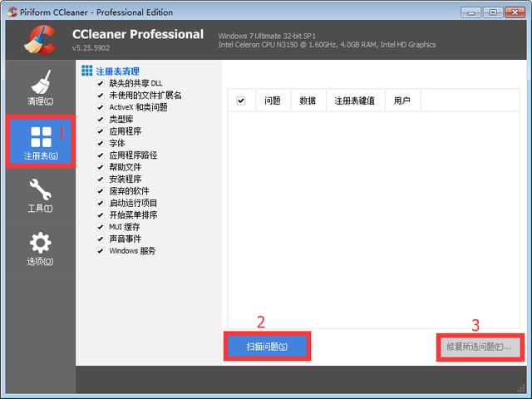
Task: Click the version text v5.25.5902
Action: point(91,48)
